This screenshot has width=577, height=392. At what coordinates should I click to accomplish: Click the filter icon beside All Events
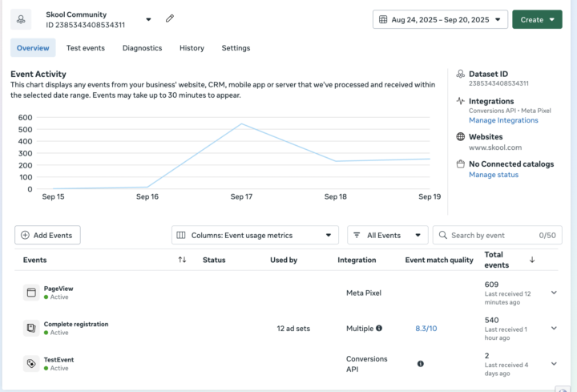pyautogui.click(x=357, y=235)
